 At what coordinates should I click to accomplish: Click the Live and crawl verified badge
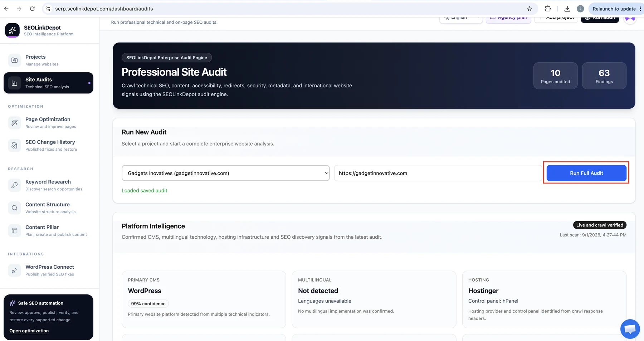[x=600, y=225]
